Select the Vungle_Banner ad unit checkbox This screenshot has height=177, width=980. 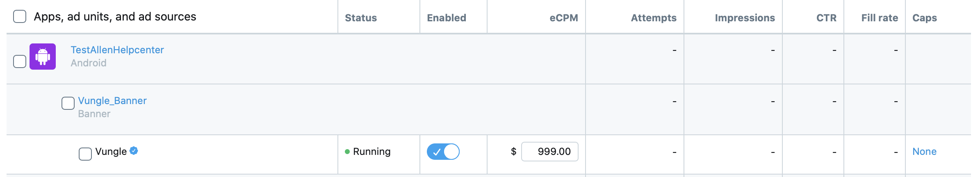pos(68,103)
